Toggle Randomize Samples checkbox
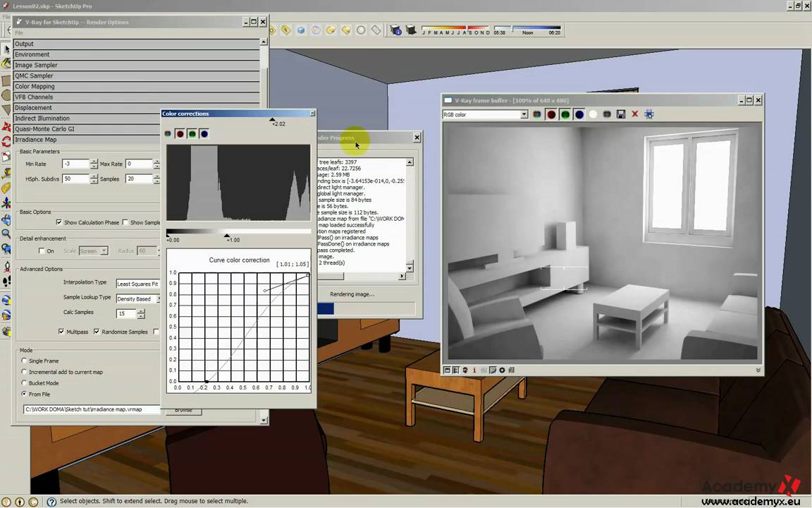Viewport: 812px width, 508px height. point(97,332)
